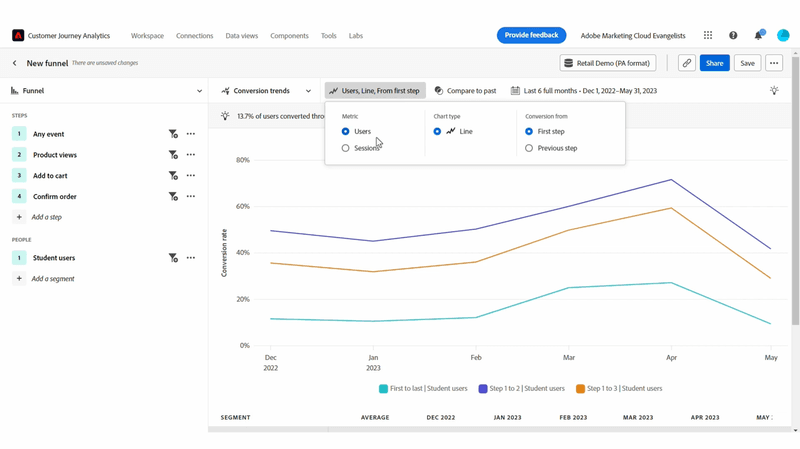This screenshot has height=449, width=800.
Task: Open more options for Add to cart step
Action: tap(191, 176)
